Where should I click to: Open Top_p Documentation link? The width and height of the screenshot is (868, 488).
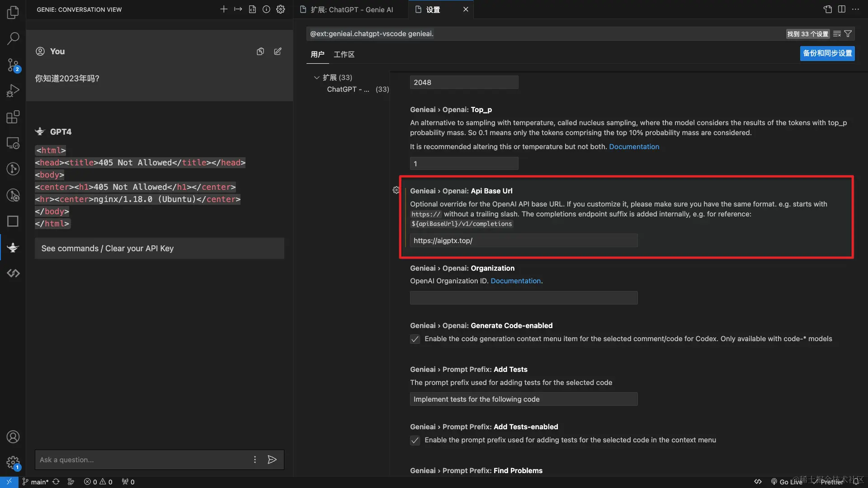(634, 147)
